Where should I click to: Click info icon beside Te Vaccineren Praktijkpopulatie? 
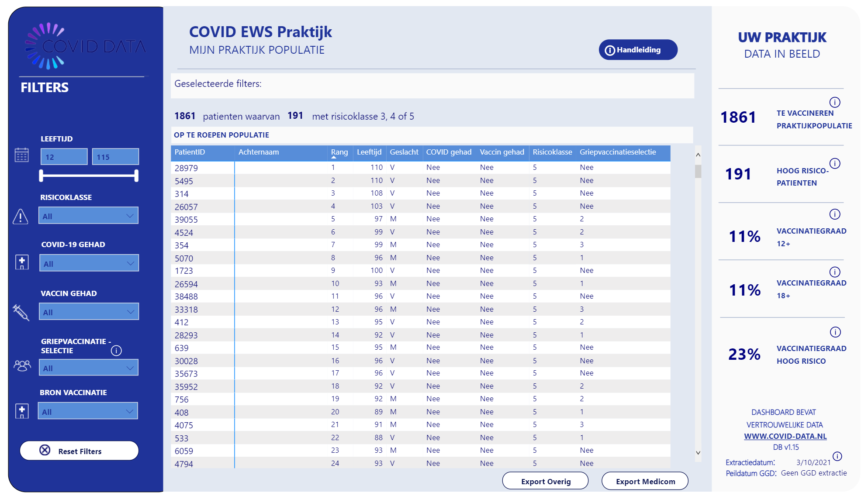click(834, 102)
